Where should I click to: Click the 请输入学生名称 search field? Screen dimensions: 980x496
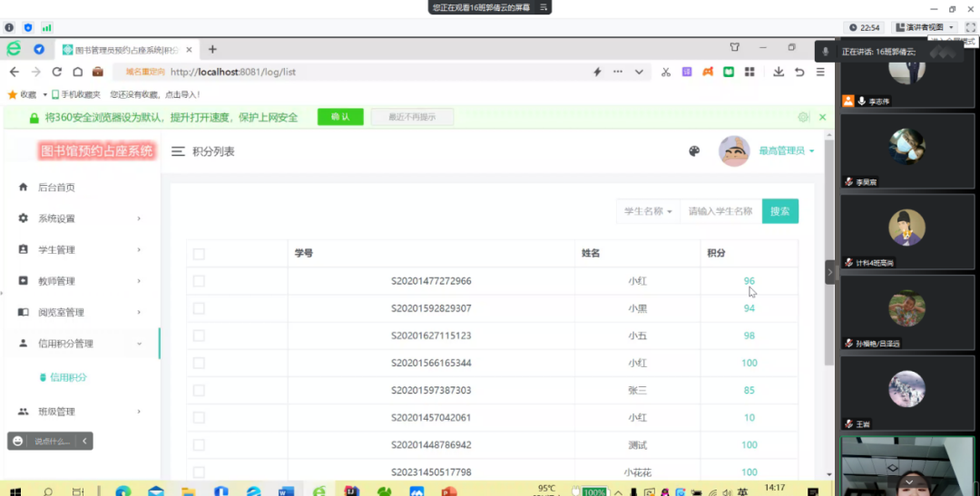pyautogui.click(x=720, y=211)
